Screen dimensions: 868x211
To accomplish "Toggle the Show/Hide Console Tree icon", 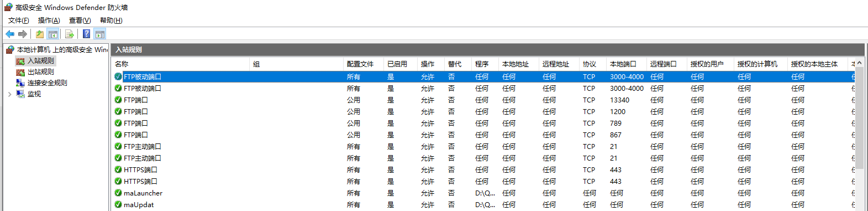I will pos(53,34).
